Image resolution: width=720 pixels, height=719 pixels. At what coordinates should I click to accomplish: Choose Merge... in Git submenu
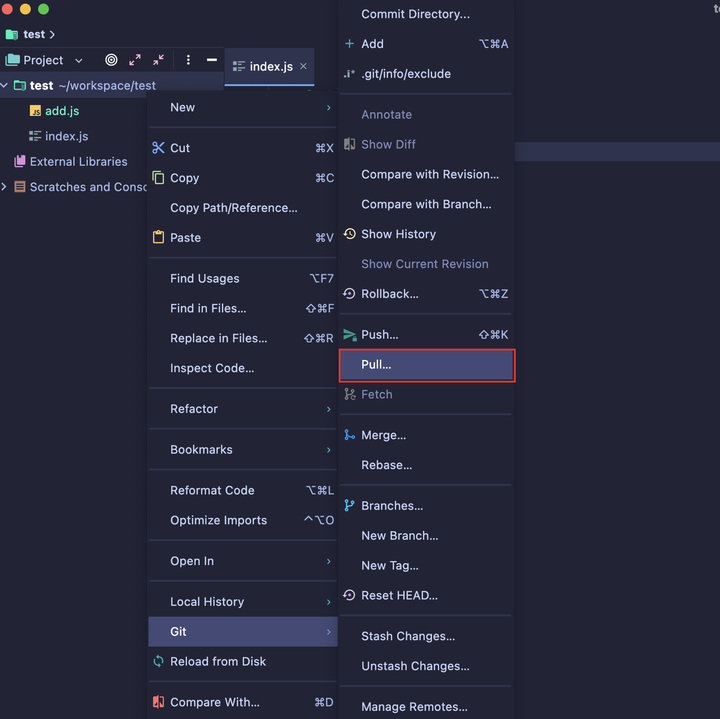point(426,435)
